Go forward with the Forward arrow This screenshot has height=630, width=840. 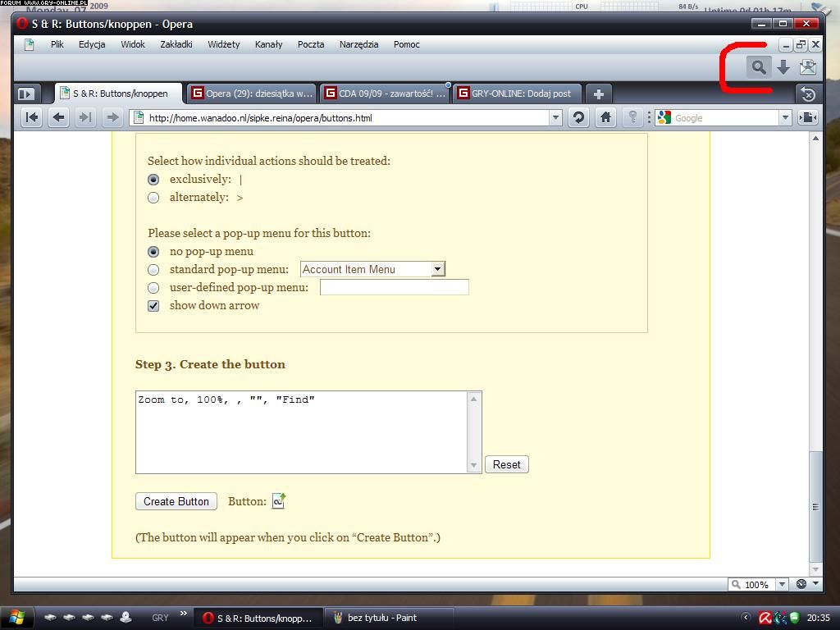click(112, 117)
